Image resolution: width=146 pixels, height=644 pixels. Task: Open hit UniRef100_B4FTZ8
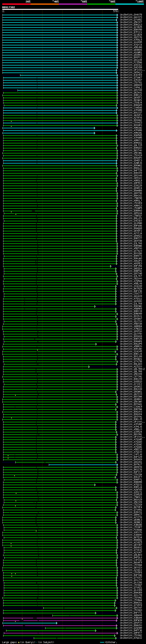click(x=131, y=170)
